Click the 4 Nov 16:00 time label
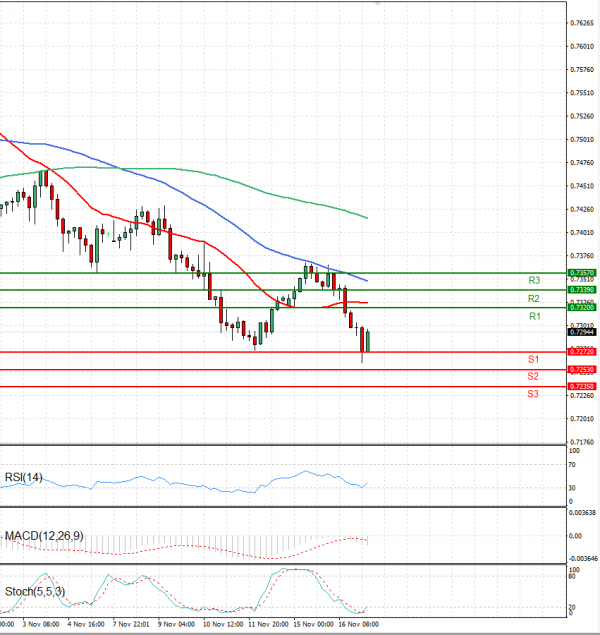The image size is (600, 635). coord(86,624)
